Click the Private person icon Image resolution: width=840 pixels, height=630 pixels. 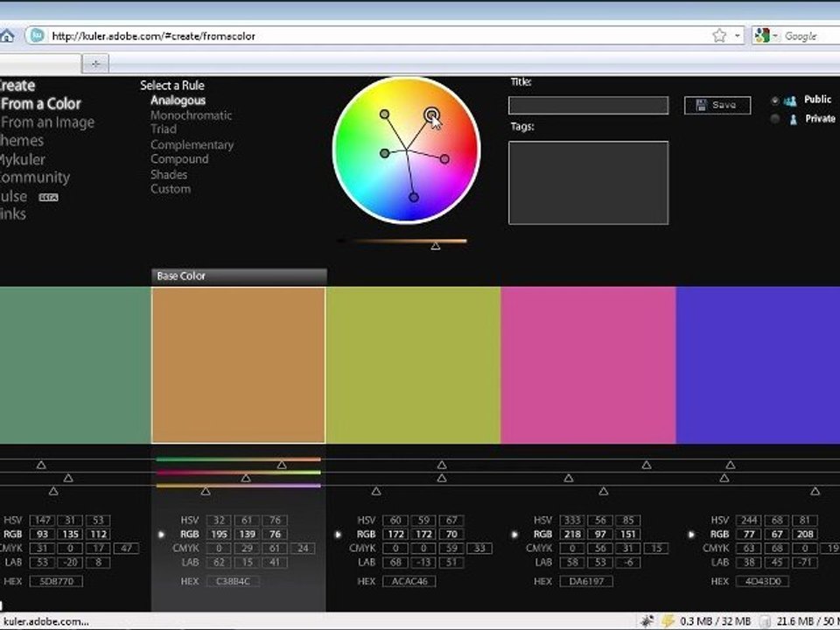point(794,119)
